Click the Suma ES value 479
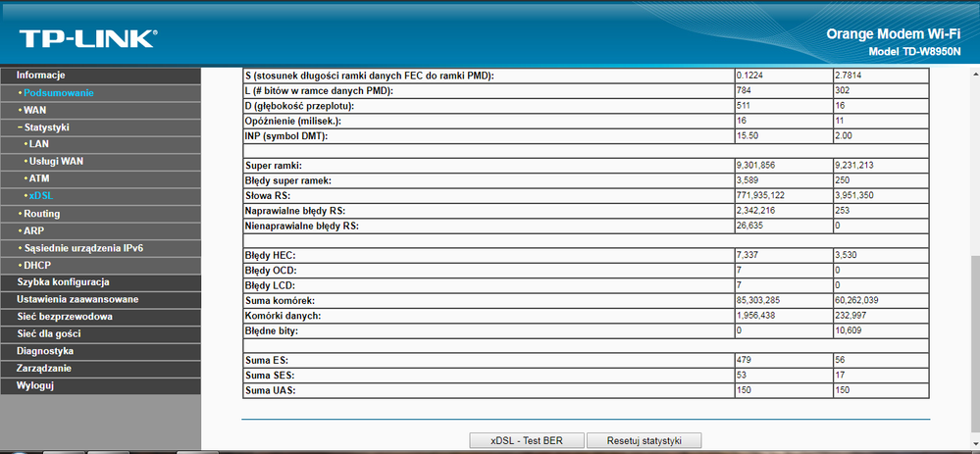Screen dimensions: 980x454 pos(744,360)
